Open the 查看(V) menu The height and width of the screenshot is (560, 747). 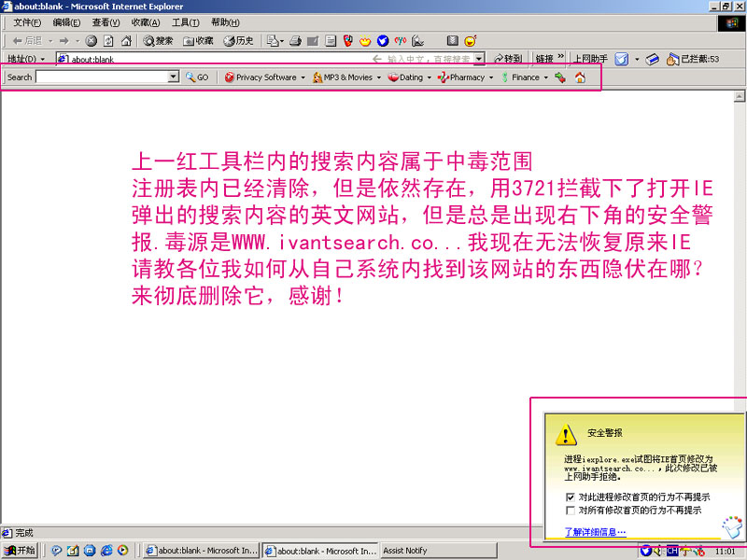click(106, 22)
